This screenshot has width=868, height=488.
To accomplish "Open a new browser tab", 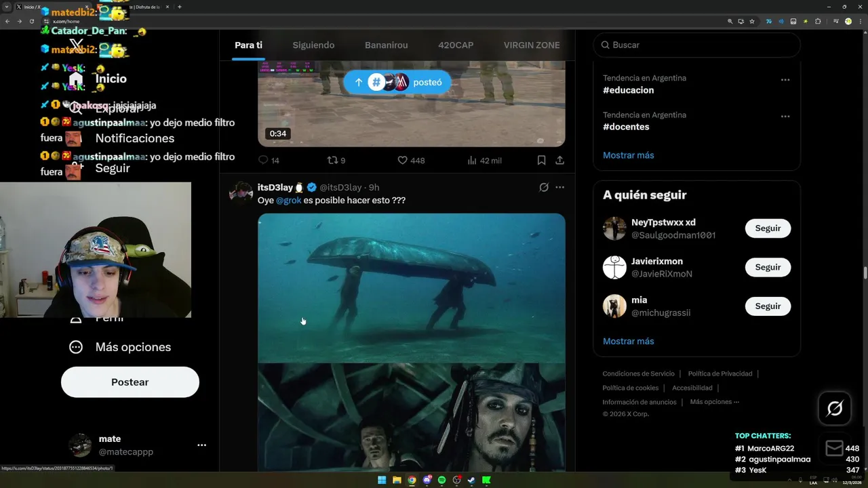I will pos(179,7).
